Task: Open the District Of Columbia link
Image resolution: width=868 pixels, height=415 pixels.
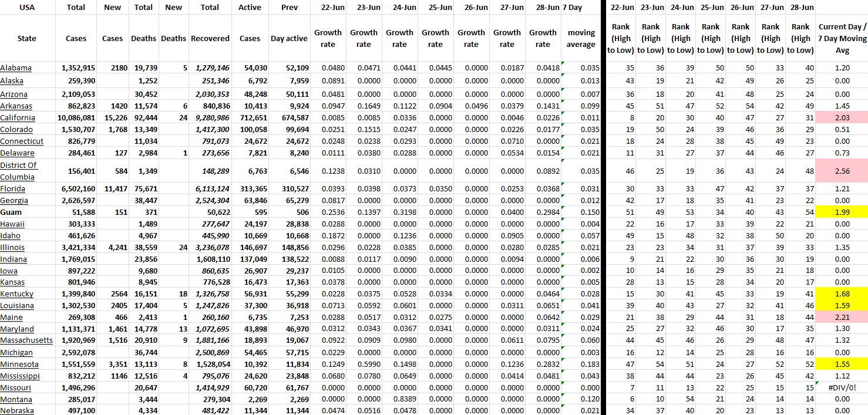Action: pyautogui.click(x=18, y=171)
